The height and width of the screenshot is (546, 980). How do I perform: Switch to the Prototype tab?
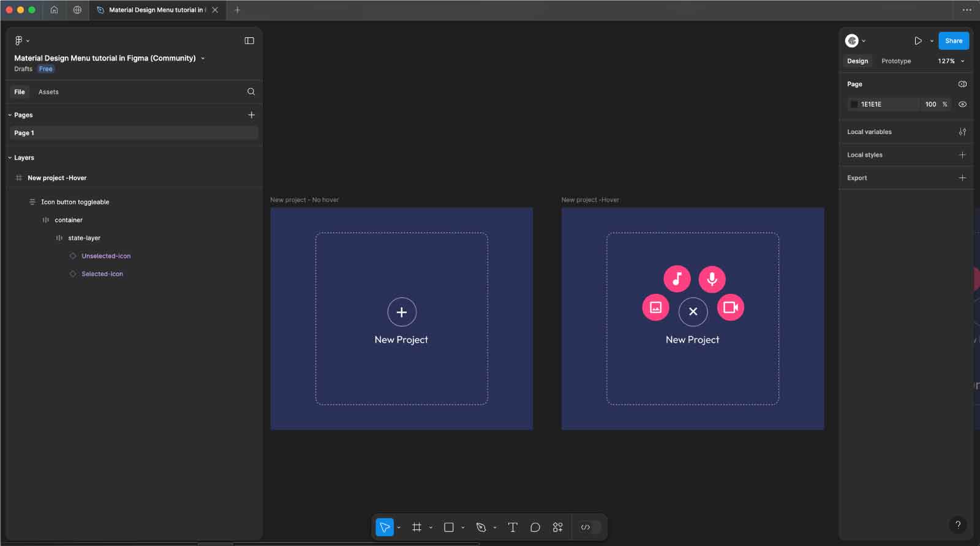click(x=895, y=61)
